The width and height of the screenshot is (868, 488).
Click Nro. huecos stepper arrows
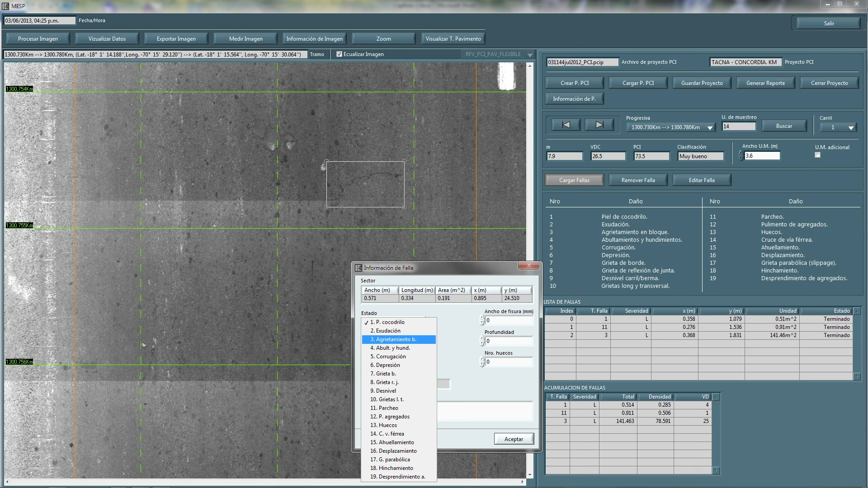pyautogui.click(x=482, y=362)
